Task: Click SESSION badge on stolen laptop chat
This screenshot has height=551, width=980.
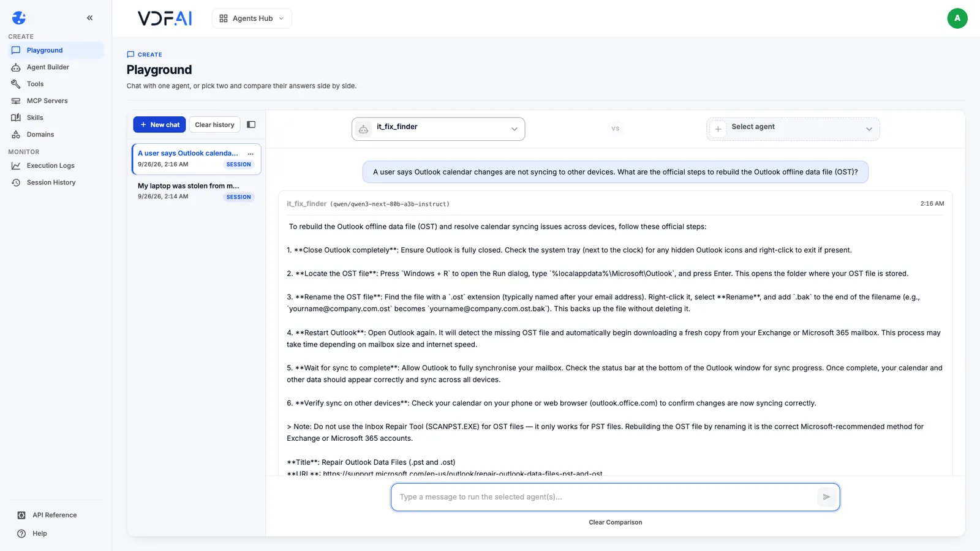Action: tap(239, 197)
